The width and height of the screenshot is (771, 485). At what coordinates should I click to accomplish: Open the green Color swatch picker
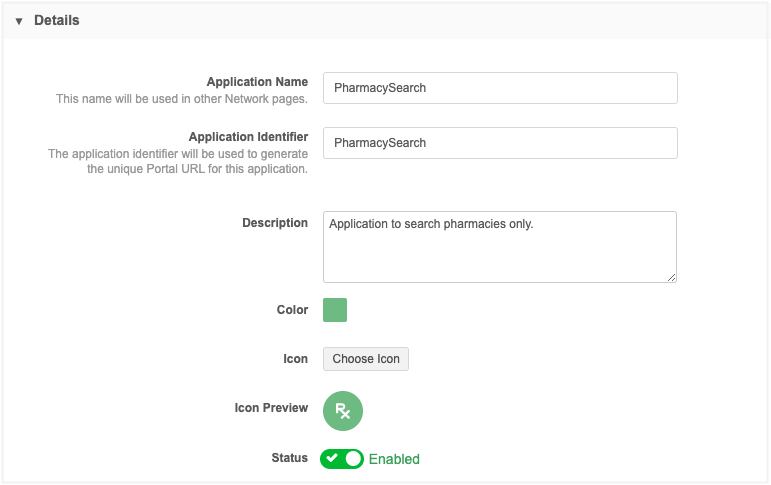[x=335, y=310]
